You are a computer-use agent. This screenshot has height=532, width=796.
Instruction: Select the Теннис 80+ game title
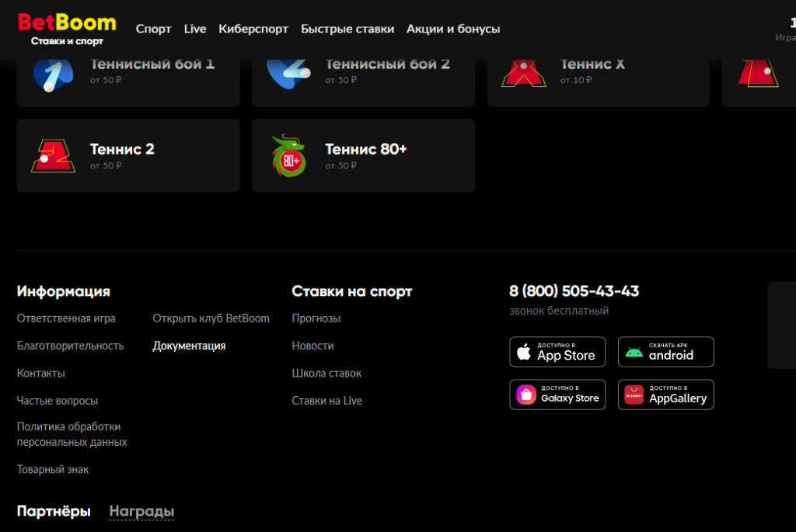(366, 149)
